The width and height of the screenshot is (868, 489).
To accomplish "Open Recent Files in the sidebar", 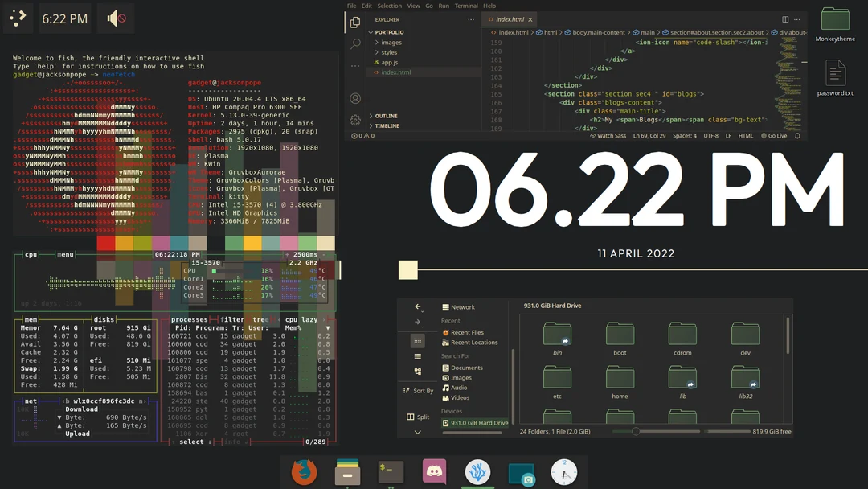I will 467,332.
